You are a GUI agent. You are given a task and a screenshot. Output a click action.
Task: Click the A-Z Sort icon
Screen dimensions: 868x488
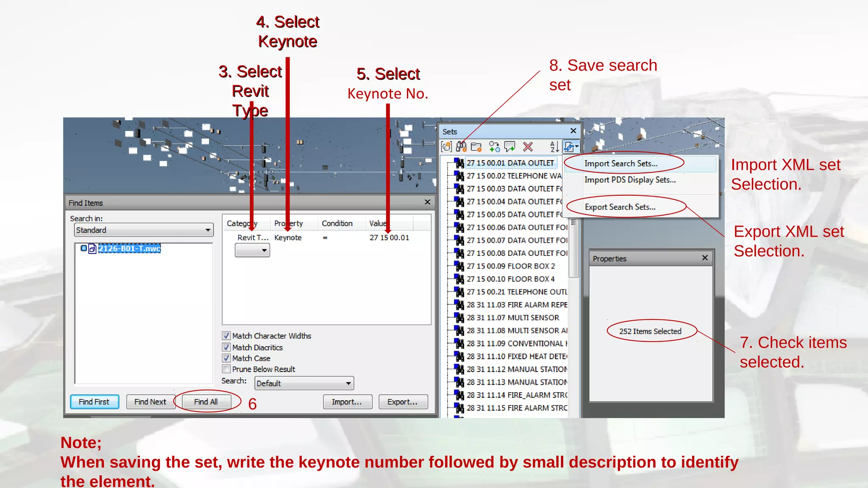click(554, 147)
